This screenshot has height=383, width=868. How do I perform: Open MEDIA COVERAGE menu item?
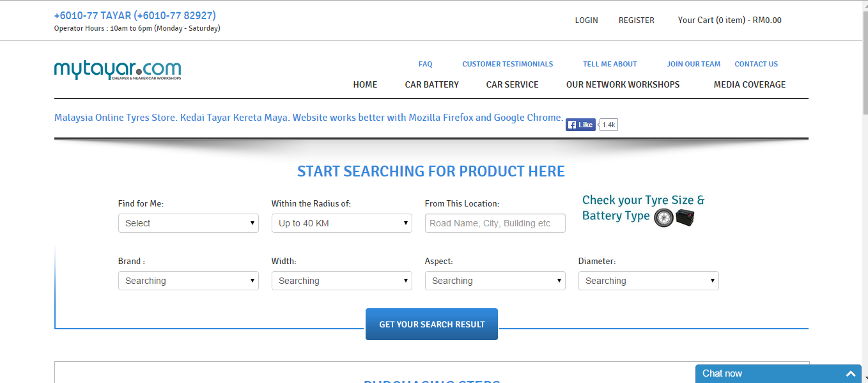[x=750, y=84]
